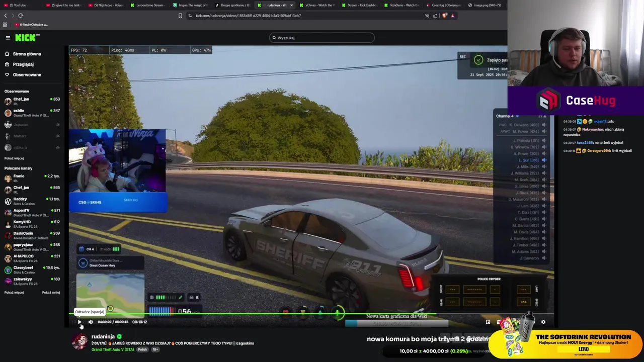
Task: Open video player settings gear
Action: click(543, 322)
